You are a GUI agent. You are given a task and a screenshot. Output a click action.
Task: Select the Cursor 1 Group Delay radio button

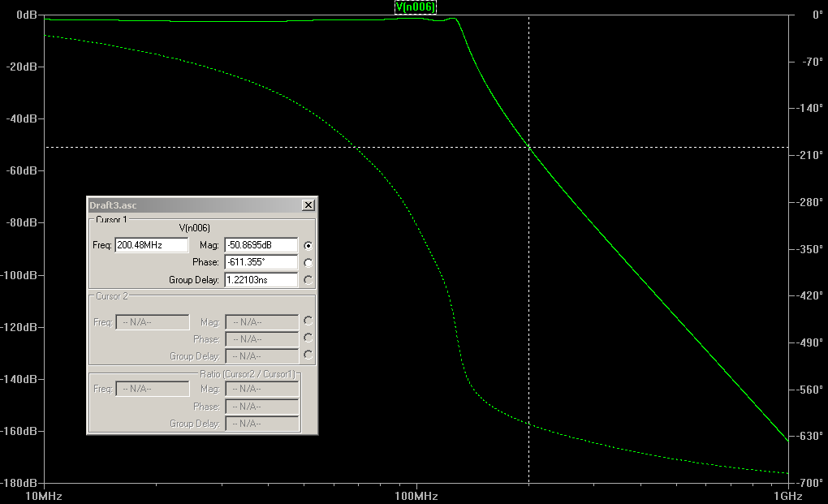pyautogui.click(x=308, y=280)
